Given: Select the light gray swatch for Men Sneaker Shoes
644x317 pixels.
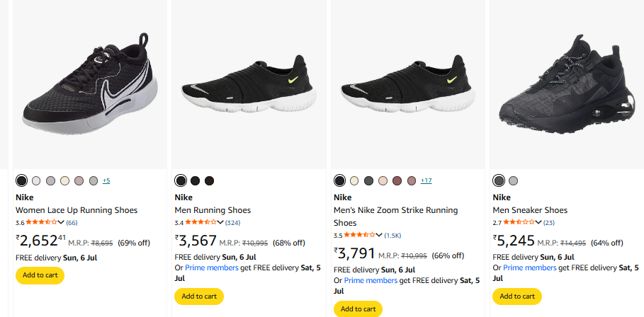Looking at the screenshot, I should 514,180.
